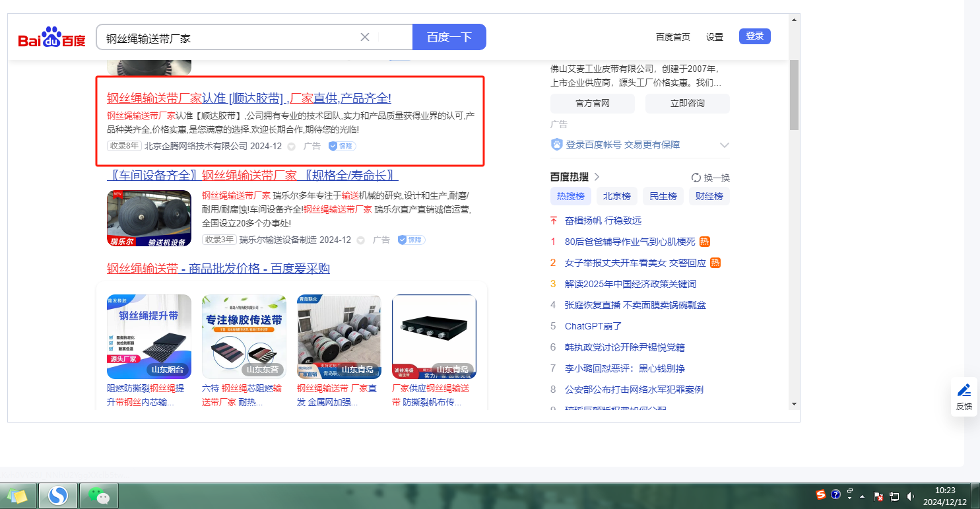Open the 青岛联众 山东青岛 product image
The image size is (980, 509).
[339, 337]
